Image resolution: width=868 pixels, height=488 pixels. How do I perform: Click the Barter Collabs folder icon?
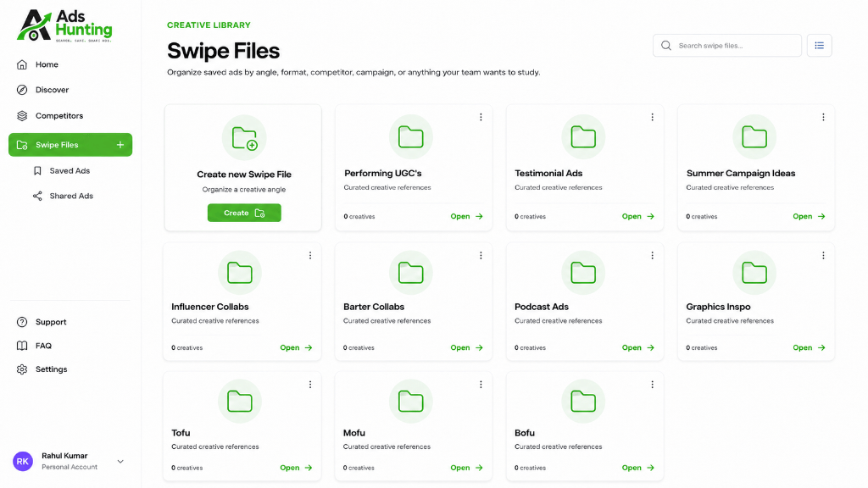[x=411, y=273]
